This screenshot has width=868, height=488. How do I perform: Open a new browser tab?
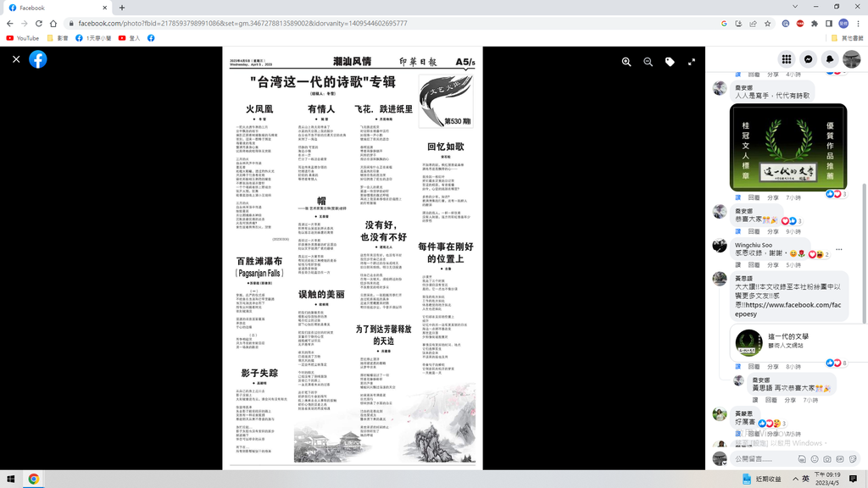click(x=122, y=8)
